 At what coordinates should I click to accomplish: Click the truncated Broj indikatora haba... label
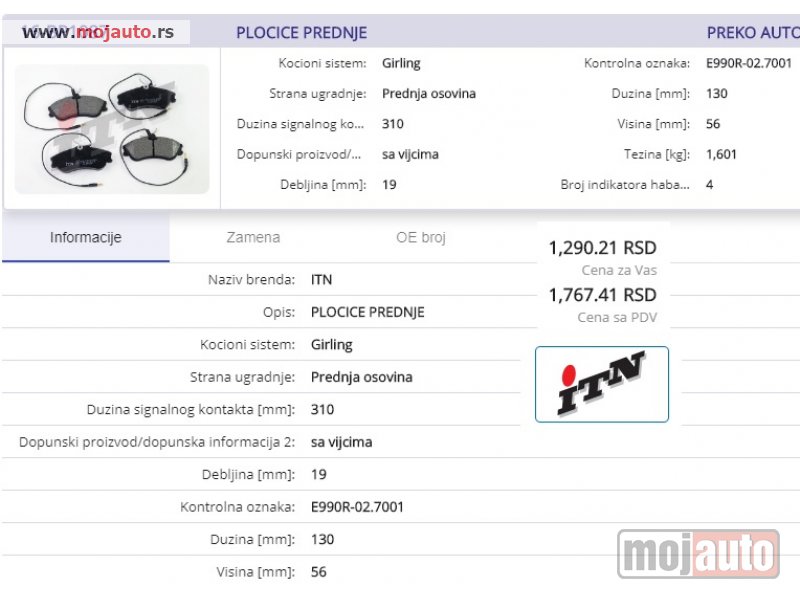click(x=625, y=185)
